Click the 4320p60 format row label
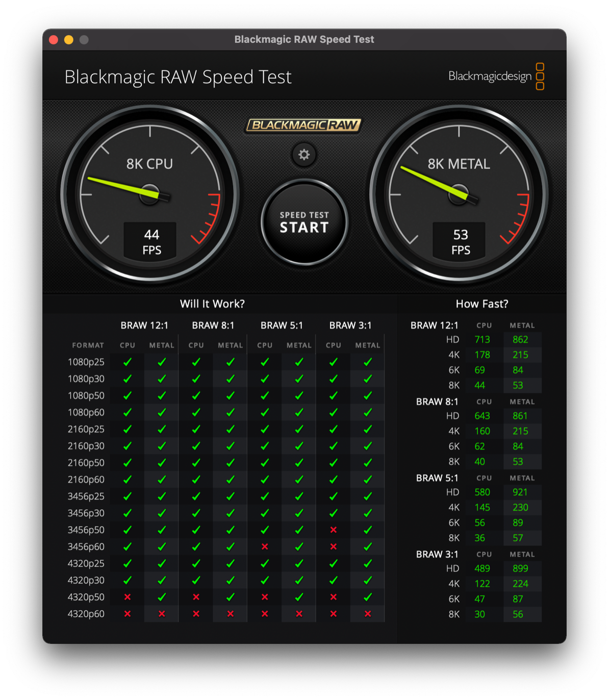Image resolution: width=609 pixels, height=700 pixels. click(x=86, y=614)
